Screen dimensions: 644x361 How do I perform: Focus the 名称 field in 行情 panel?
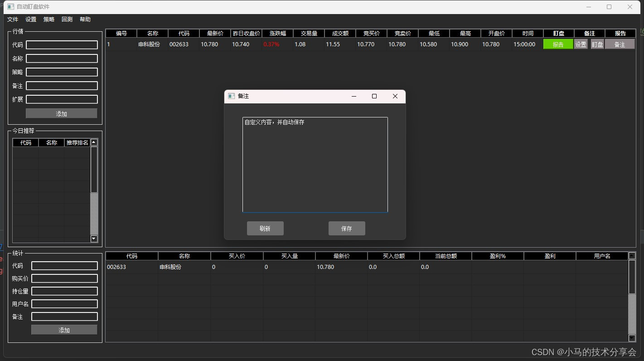point(62,59)
